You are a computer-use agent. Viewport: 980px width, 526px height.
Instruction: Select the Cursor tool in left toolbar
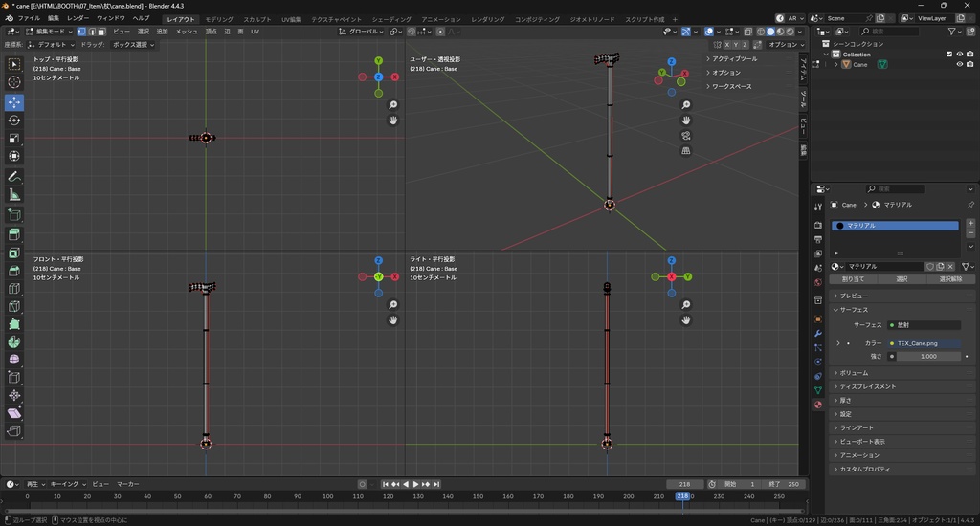(13, 82)
